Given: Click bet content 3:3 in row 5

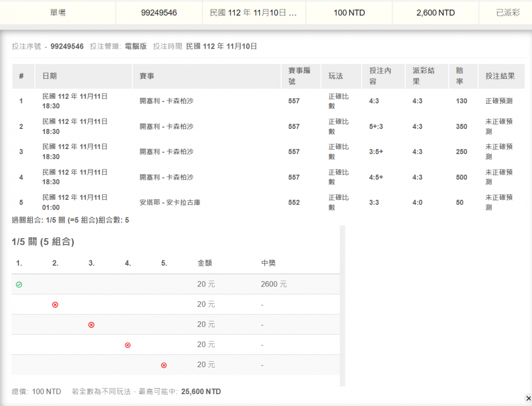Looking at the screenshot, I should tap(374, 203).
